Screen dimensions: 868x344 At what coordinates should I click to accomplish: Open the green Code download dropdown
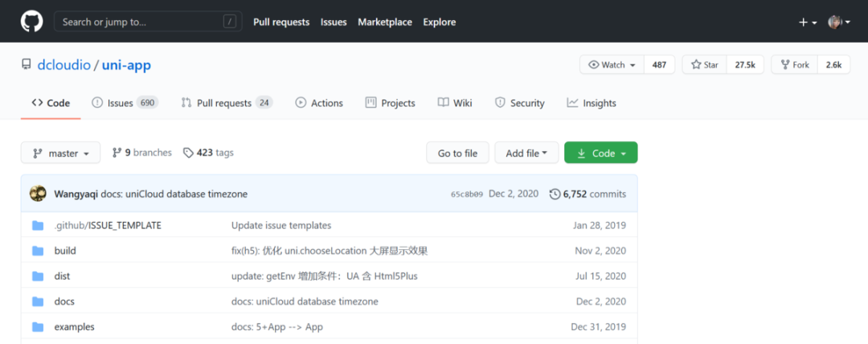pyautogui.click(x=600, y=154)
